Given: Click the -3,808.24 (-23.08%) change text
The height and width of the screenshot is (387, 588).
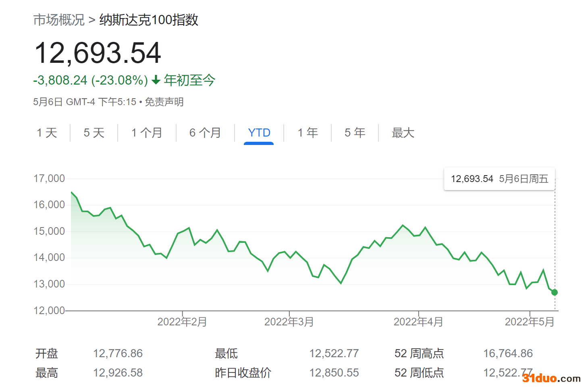Looking at the screenshot, I should (91, 80).
